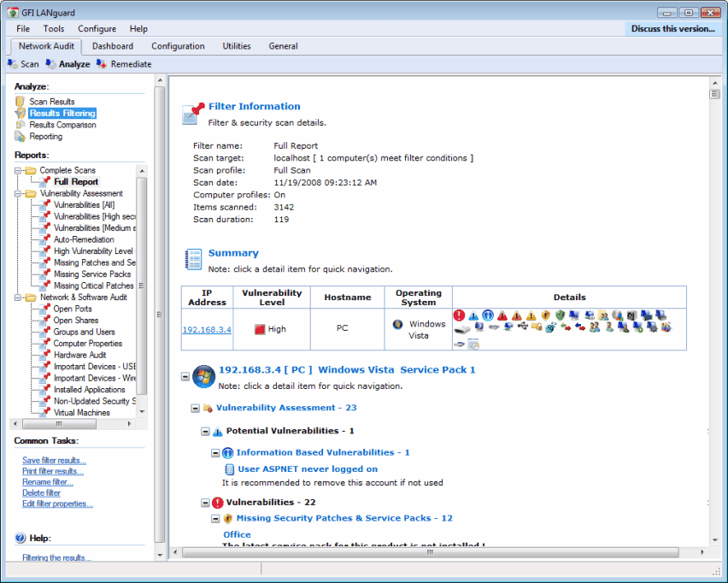This screenshot has width=728, height=583.
Task: Collapse the Vulnerabilities - 22 section
Action: tap(205, 503)
